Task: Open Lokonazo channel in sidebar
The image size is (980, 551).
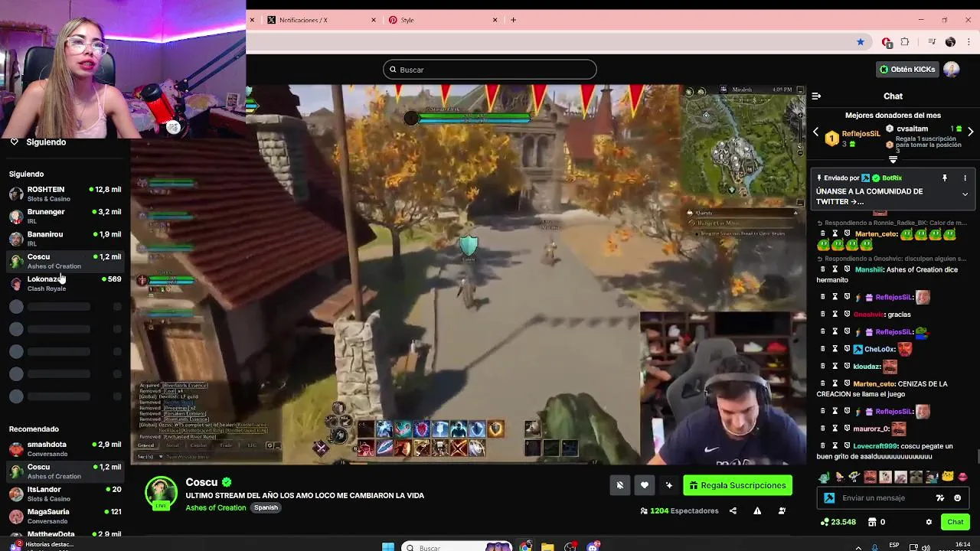Action: 65,283
